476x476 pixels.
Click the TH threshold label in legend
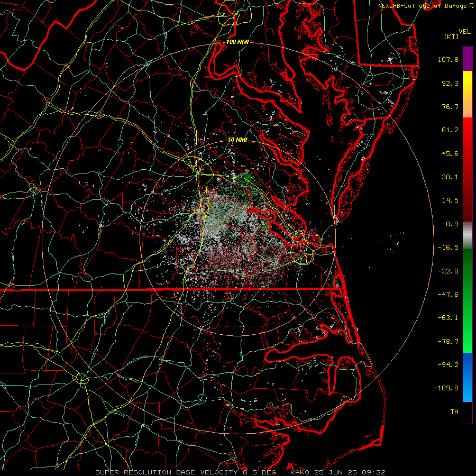(x=454, y=412)
